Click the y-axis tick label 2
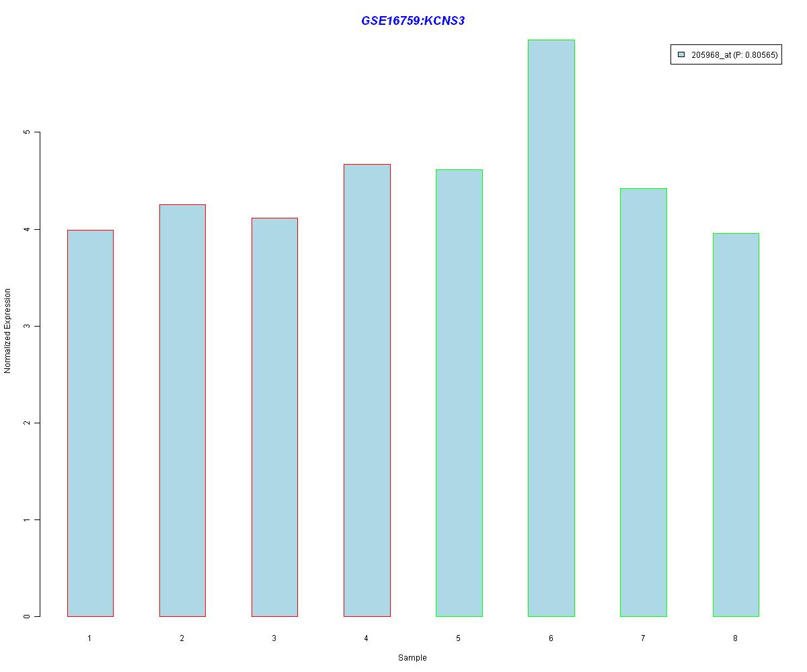Screen dimensions: 807x672 (x=28, y=423)
